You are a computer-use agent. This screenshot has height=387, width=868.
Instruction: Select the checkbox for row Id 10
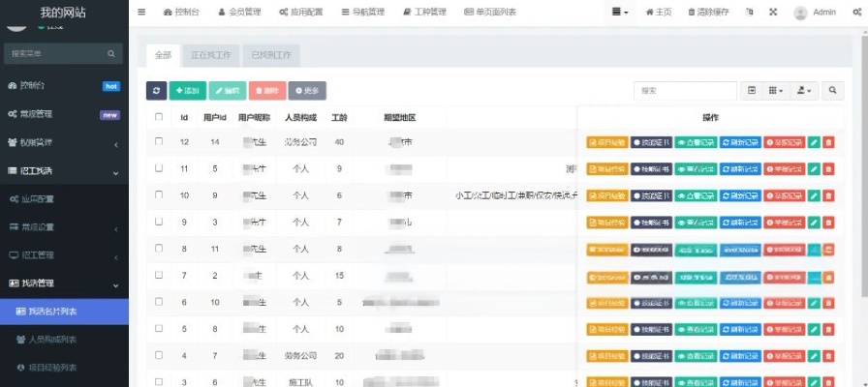[159, 194]
